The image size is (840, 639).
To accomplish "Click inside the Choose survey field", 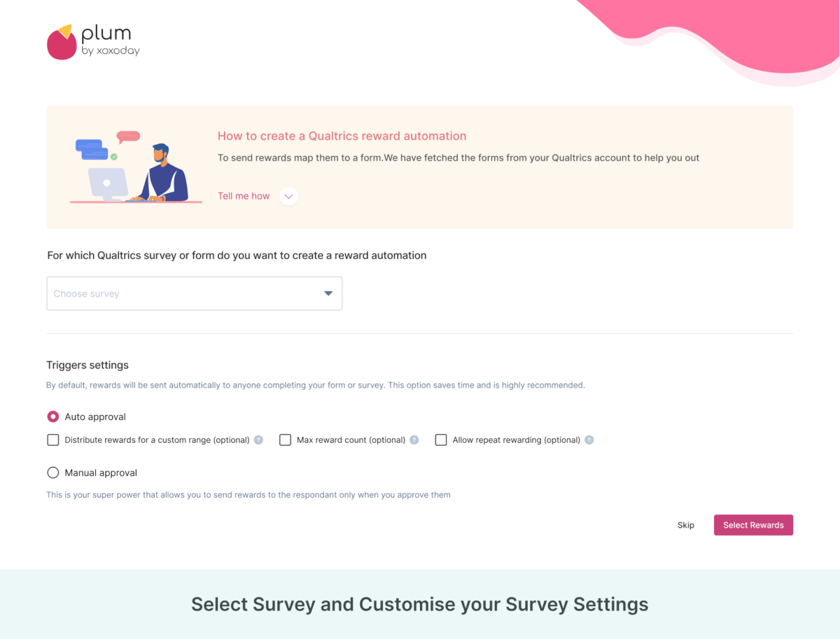I will coord(194,293).
